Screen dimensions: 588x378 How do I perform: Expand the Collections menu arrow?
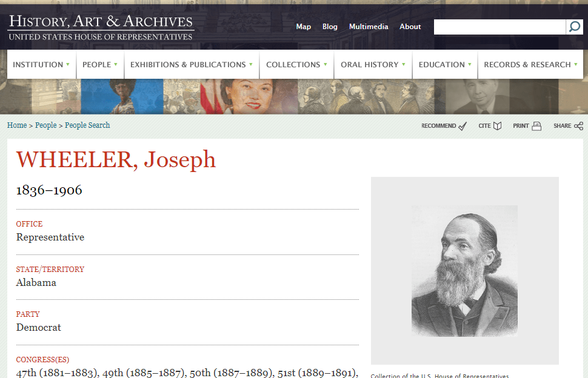(325, 64)
